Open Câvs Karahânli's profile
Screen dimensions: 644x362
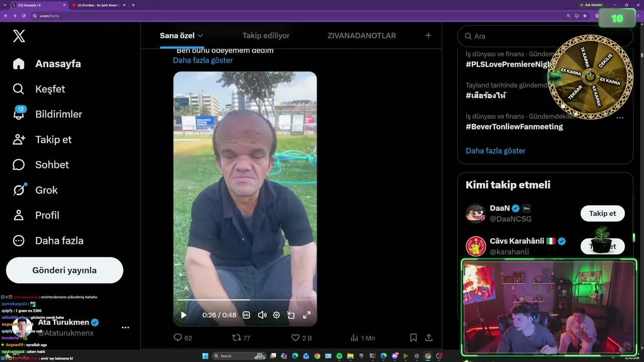click(517, 241)
